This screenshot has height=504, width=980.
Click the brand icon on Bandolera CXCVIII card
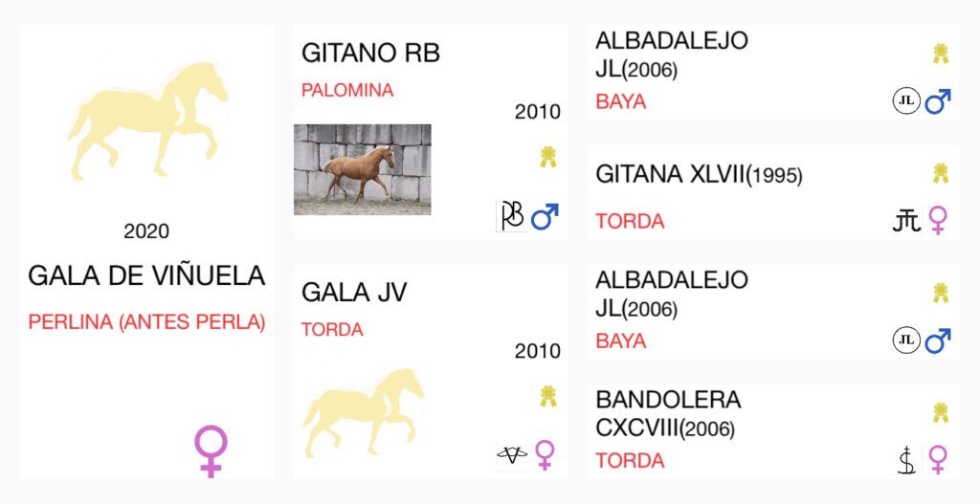pos(906,460)
